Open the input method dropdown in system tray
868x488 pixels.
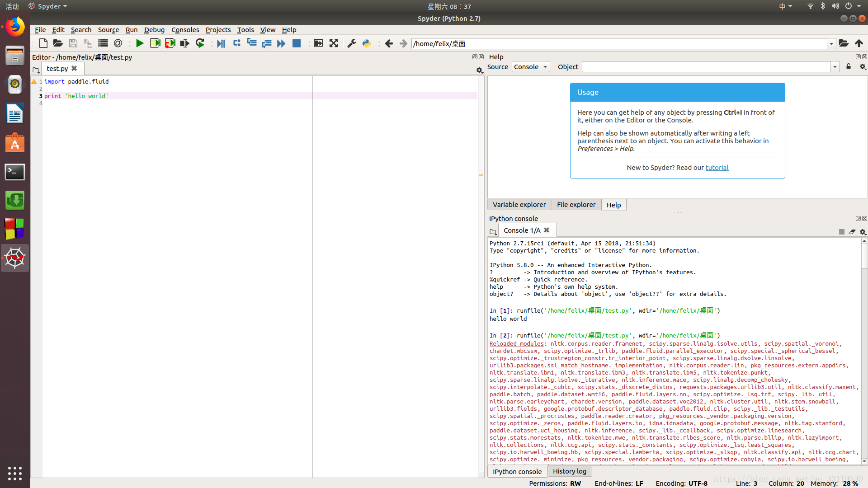pos(785,6)
